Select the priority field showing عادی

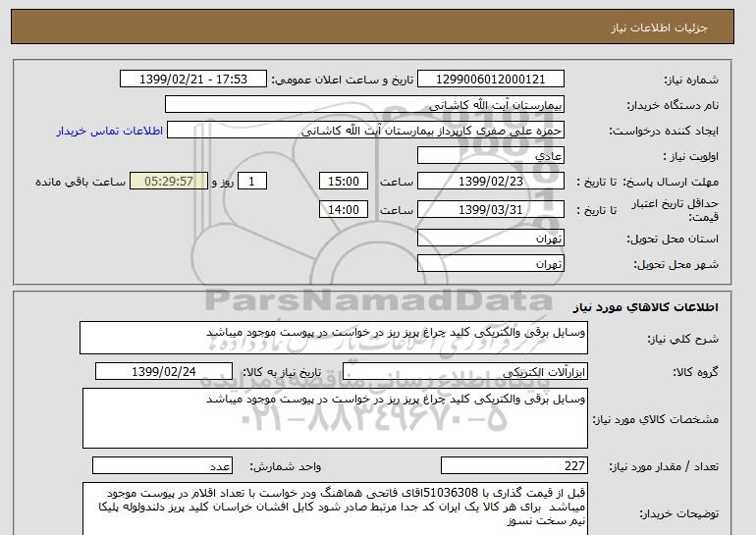pyautogui.click(x=490, y=156)
